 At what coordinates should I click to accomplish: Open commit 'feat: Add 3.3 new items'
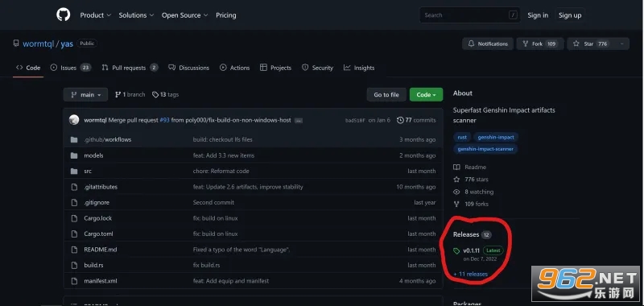pyautogui.click(x=224, y=155)
